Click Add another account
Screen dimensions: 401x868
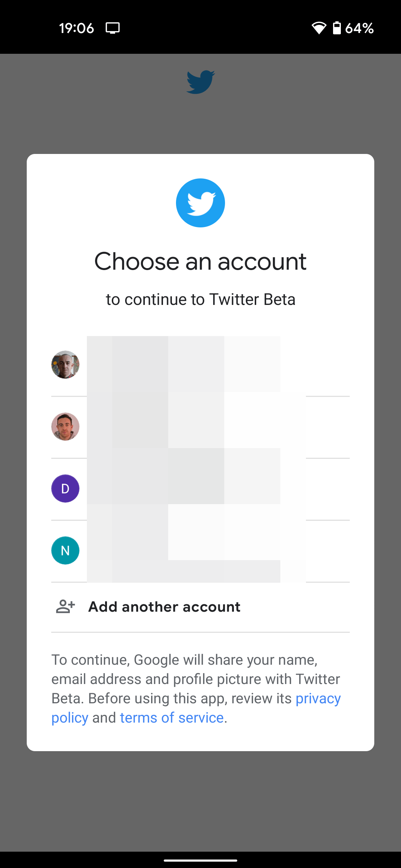pyautogui.click(x=164, y=606)
